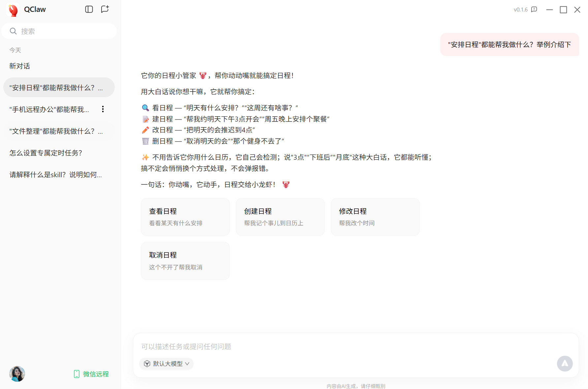
Task: Click the line starting with 建日程
Action: point(236,119)
